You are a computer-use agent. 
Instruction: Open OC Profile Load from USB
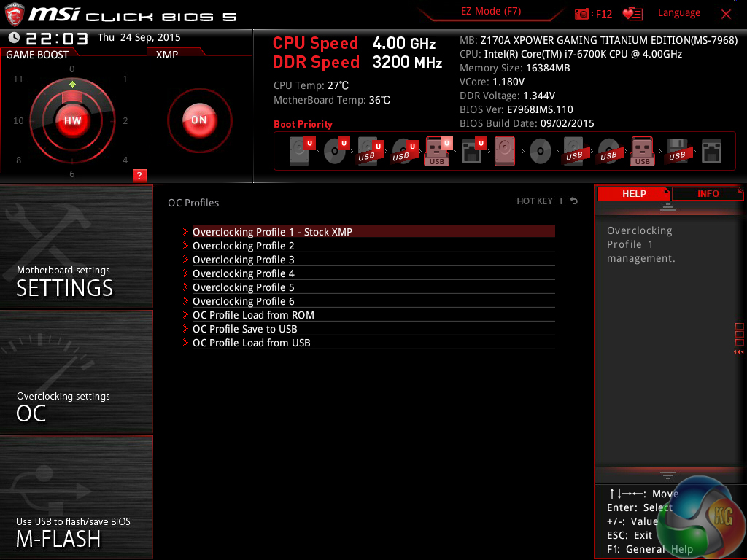click(373, 343)
